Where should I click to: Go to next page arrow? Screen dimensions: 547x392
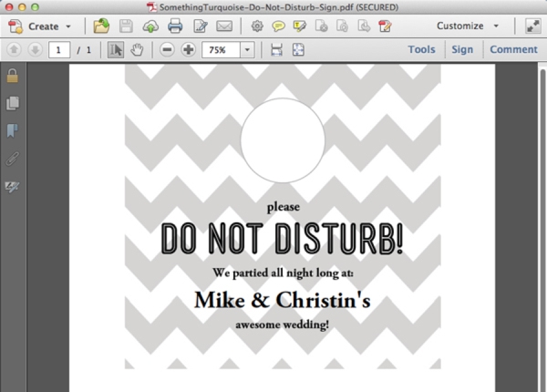point(36,50)
